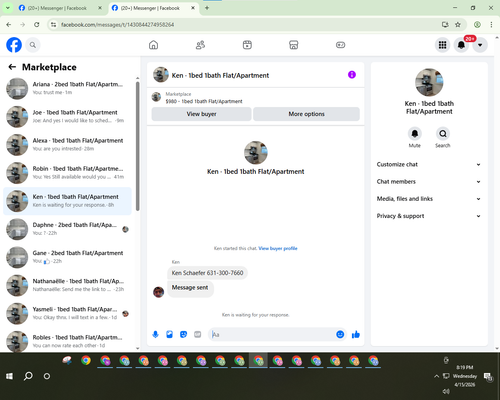Choose a GIF icon in composer
This screenshot has width=500, height=400.
198,334
